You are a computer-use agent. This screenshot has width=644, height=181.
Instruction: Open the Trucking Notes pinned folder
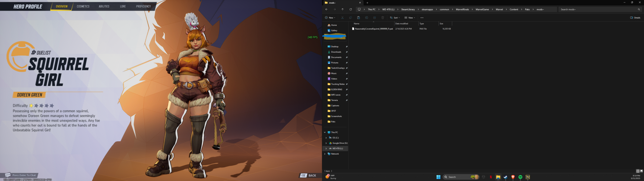[x=335, y=84]
